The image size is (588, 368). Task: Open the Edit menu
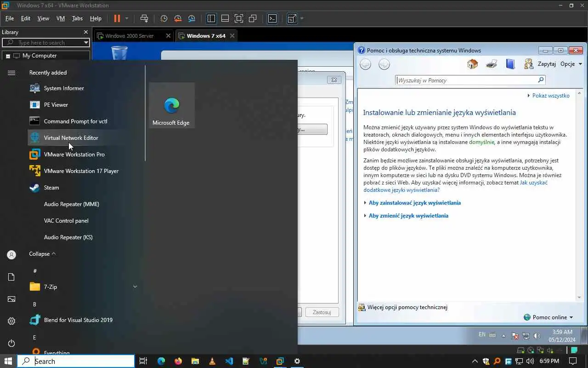pyautogui.click(x=26, y=18)
